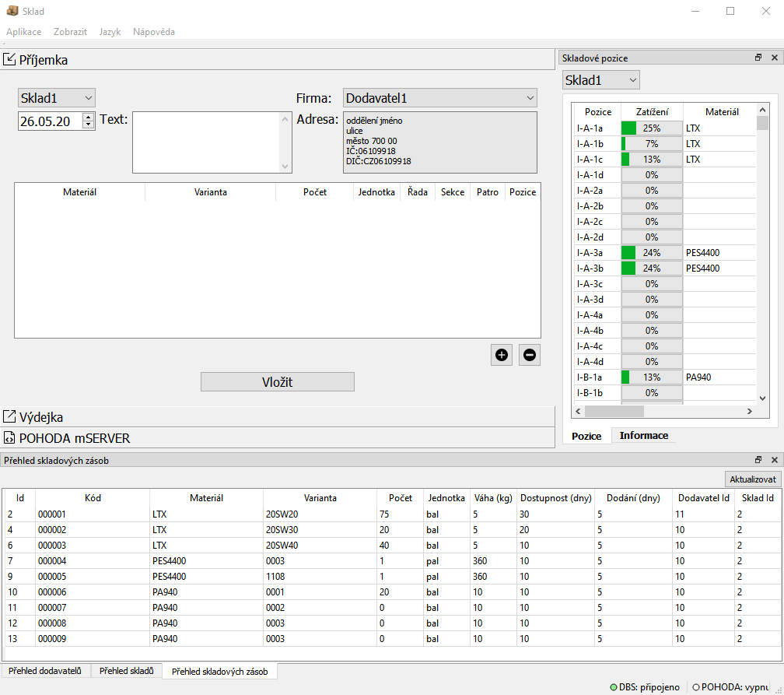
Task: Open the Výdejka section via its icon
Action: [9, 416]
